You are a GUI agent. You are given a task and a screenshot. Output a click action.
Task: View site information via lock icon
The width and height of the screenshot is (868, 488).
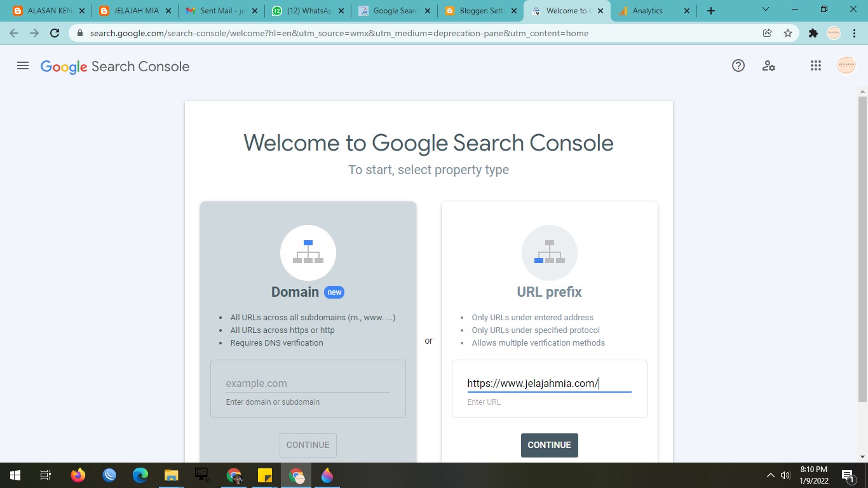(x=80, y=33)
